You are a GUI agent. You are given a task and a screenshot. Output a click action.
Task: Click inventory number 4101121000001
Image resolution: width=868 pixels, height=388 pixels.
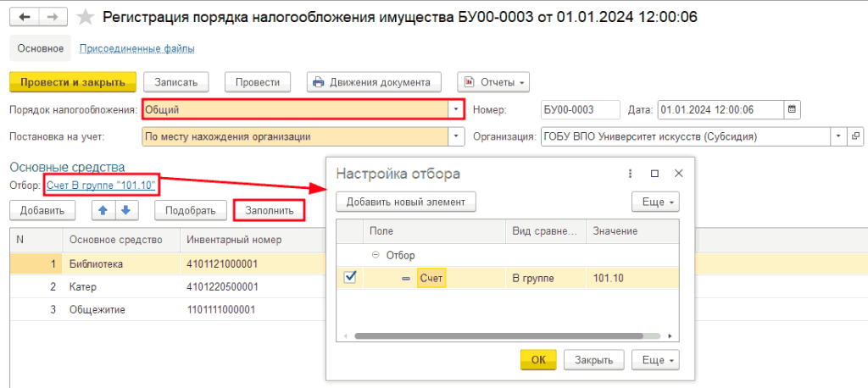click(223, 264)
